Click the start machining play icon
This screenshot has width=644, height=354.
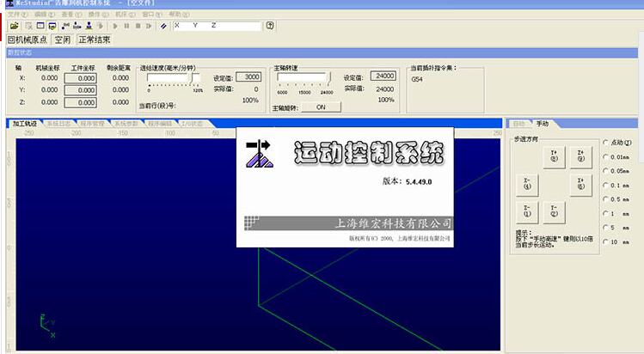pyautogui.click(x=115, y=26)
